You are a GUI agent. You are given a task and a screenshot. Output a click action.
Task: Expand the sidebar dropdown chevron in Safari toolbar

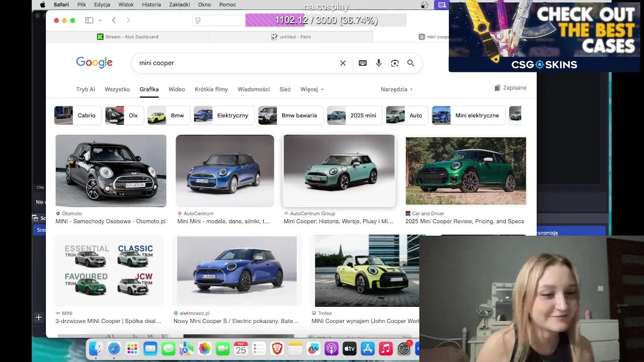(100, 20)
